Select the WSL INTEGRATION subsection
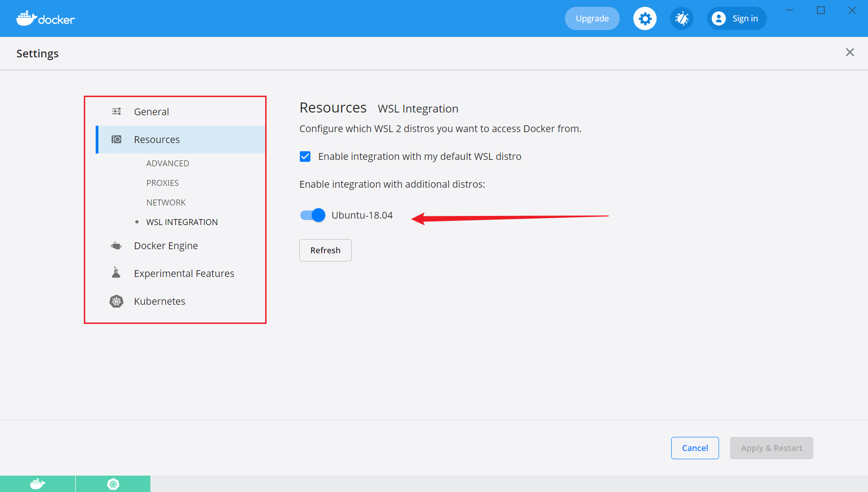The width and height of the screenshot is (868, 492). [x=182, y=222]
